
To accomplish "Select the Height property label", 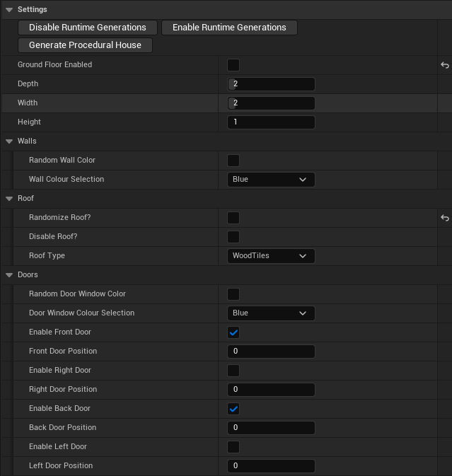I will click(29, 122).
